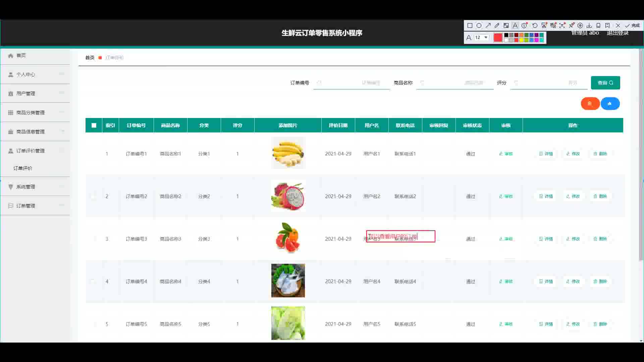Select the text annotation tool in toolbar
644x362 pixels.
pos(515,25)
